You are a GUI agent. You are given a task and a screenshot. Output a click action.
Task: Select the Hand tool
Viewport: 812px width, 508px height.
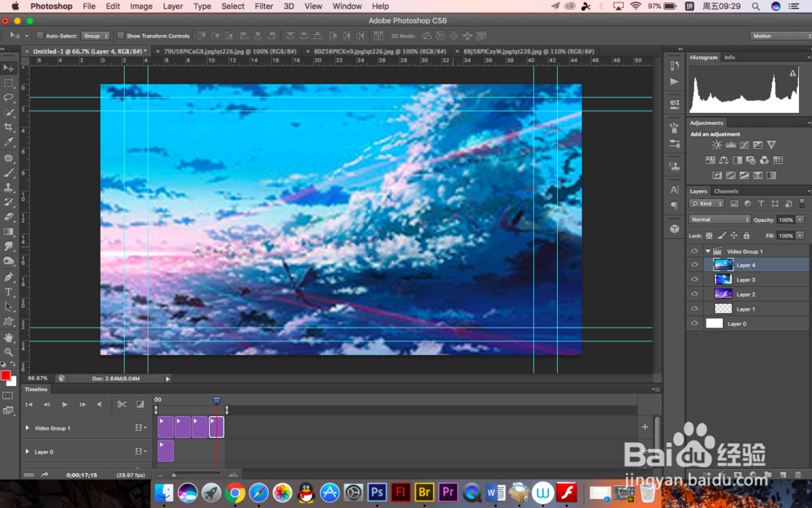[9, 337]
